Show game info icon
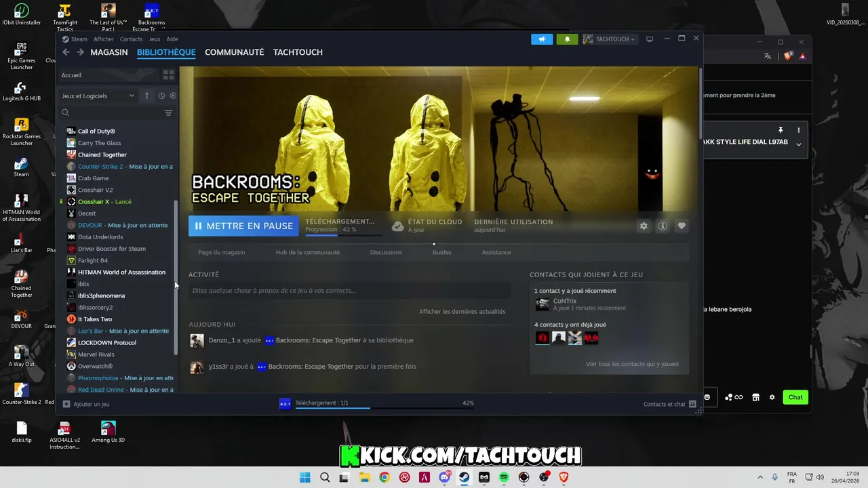This screenshot has height=488, width=868. point(663,226)
